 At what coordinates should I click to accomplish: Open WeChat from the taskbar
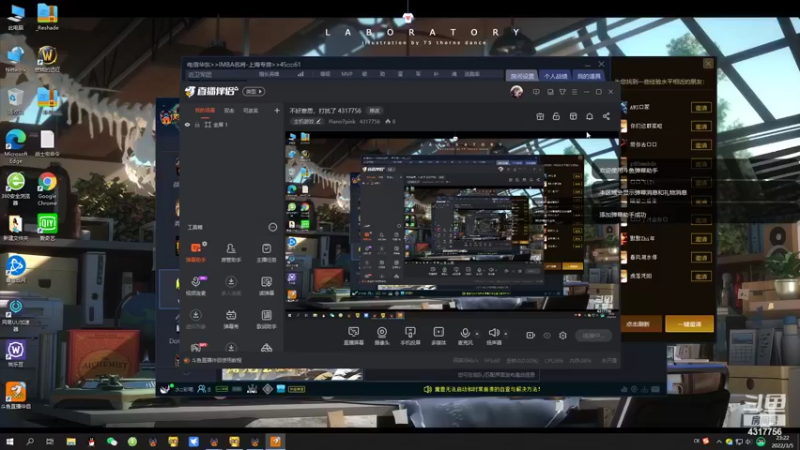coord(112,442)
